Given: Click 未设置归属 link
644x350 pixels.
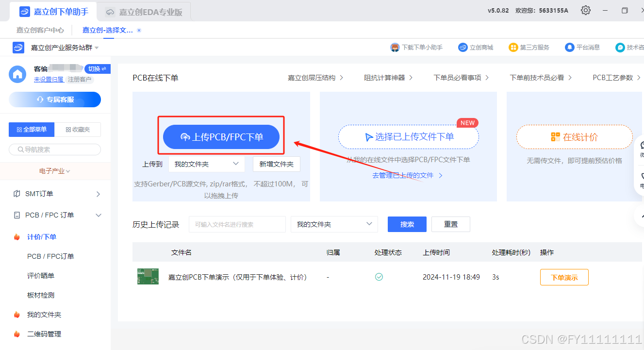Looking at the screenshot, I should coord(49,79).
